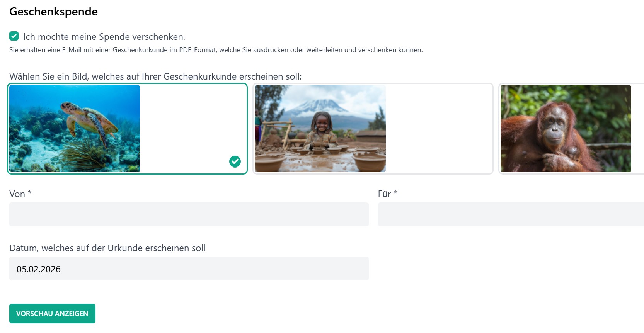Click the 'Ich möchte meine Spende verschenken' label
644x333 pixels.
pyautogui.click(x=104, y=37)
